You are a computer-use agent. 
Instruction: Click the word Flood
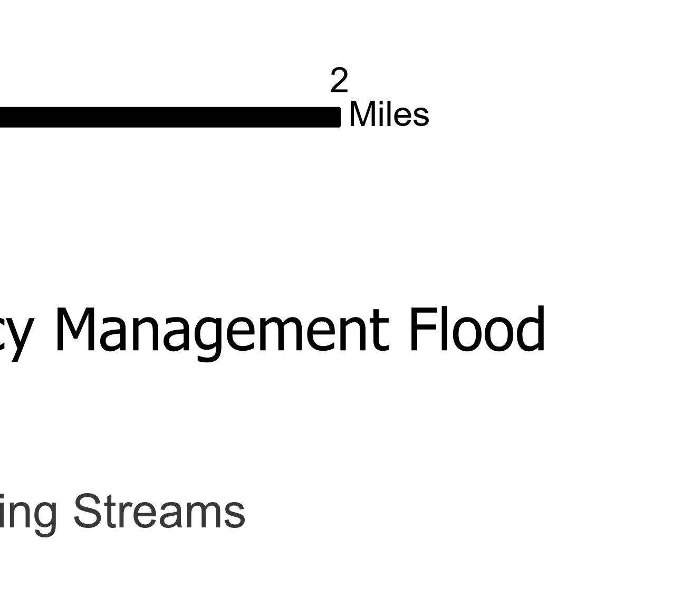pyautogui.click(x=477, y=330)
